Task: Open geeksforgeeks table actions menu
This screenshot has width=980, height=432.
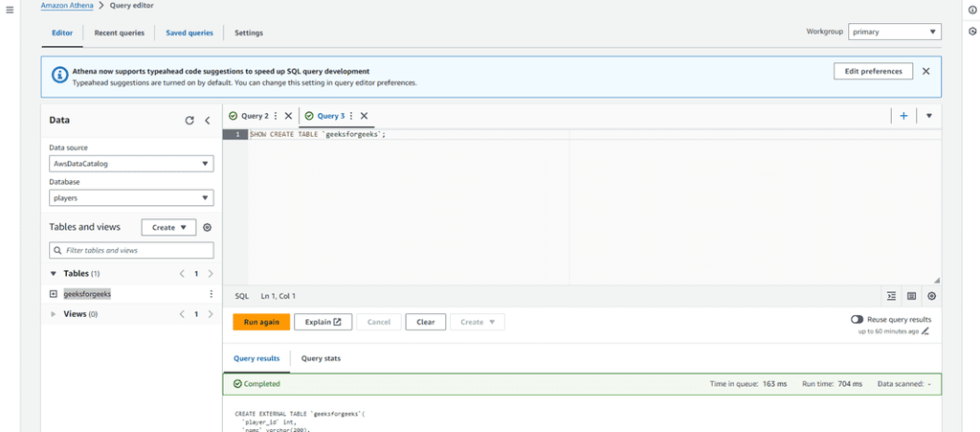Action: pyautogui.click(x=211, y=294)
